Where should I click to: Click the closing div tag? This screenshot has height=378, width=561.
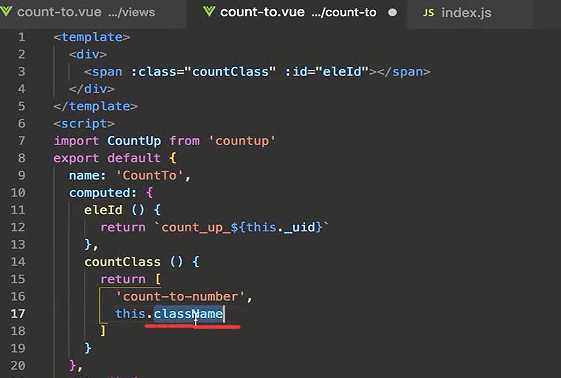pos(92,89)
